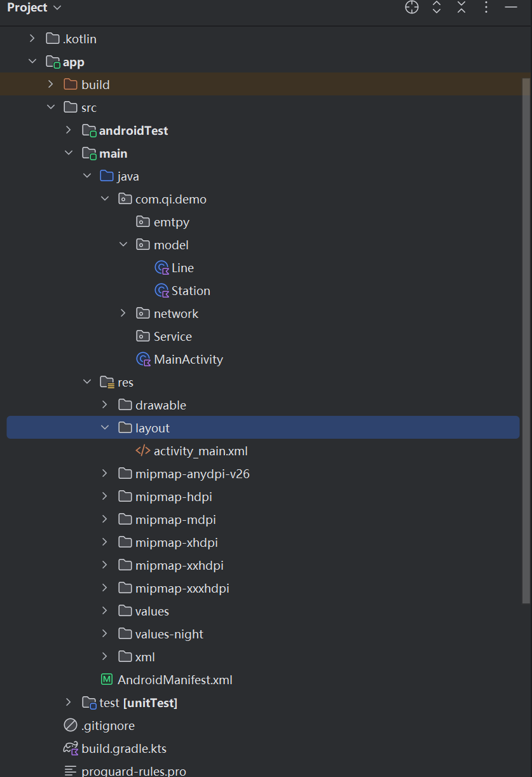The height and width of the screenshot is (777, 532).
Task: Collapse the layout folder
Action: click(106, 428)
